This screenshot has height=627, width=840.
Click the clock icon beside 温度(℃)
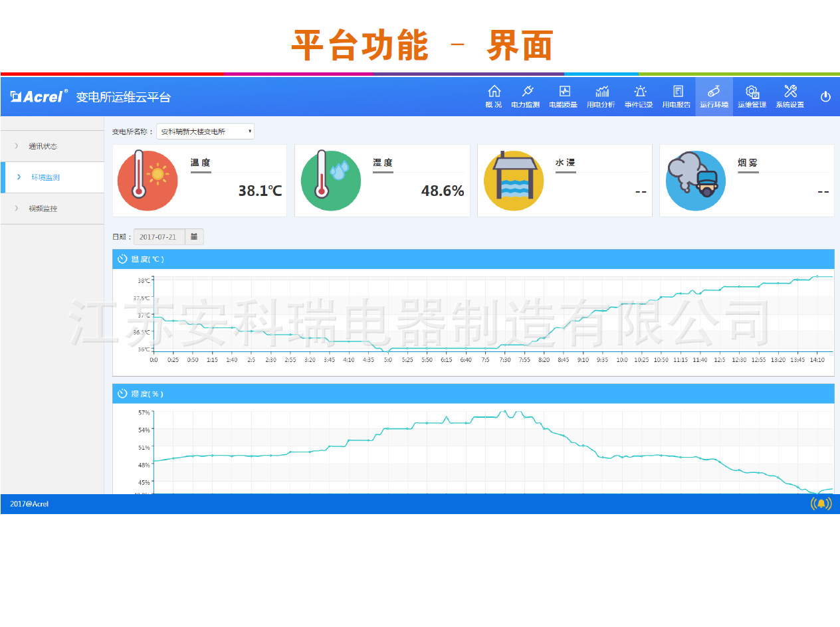[122, 259]
